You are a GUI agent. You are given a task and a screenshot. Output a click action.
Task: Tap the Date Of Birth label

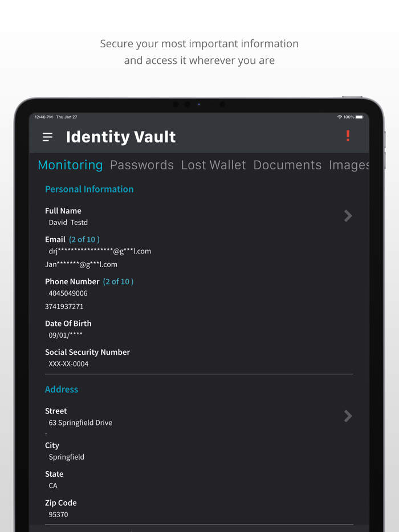(68, 324)
